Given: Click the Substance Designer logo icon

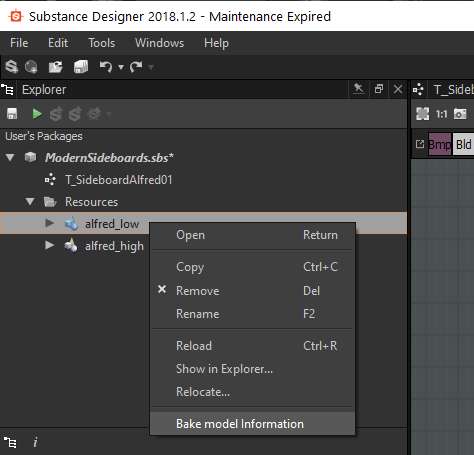Looking at the screenshot, I should tap(16, 16).
